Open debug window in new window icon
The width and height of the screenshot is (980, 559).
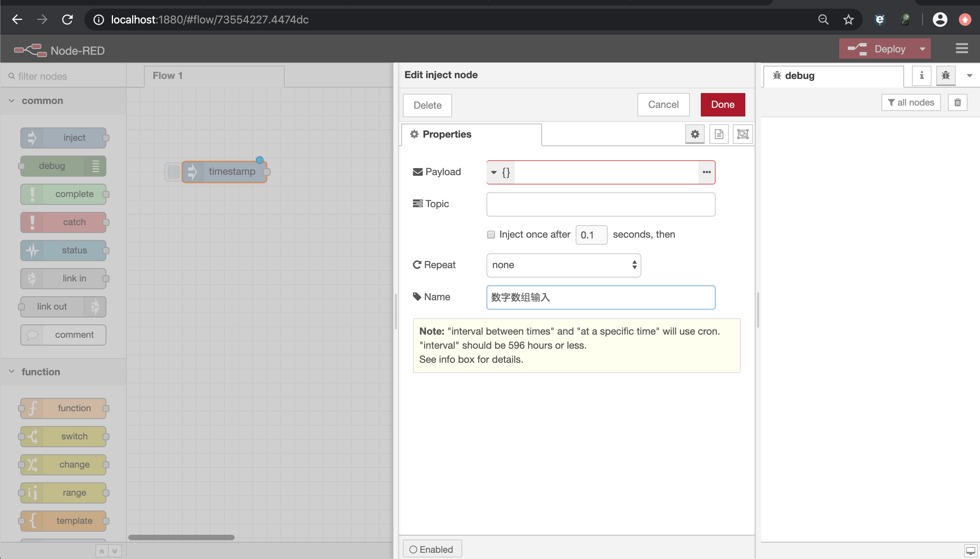(x=971, y=551)
